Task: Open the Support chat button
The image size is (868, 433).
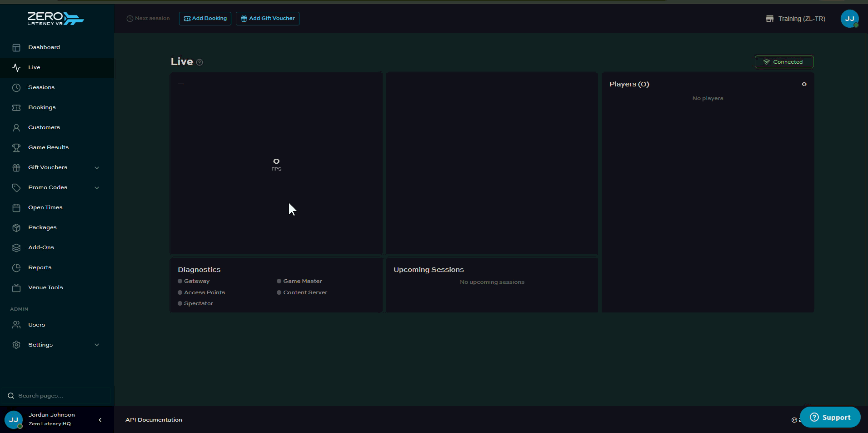Action: [x=830, y=417]
